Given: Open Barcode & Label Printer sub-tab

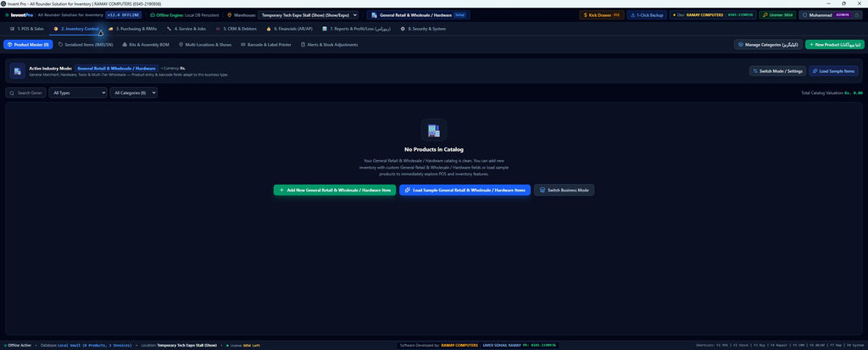Looking at the screenshot, I should click(x=265, y=44).
